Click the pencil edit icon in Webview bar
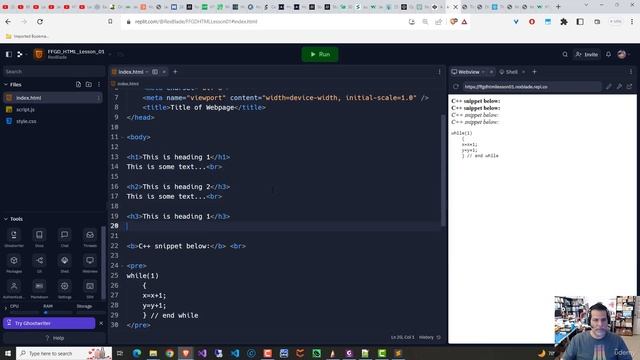This screenshot has height=360, width=640. [609, 87]
